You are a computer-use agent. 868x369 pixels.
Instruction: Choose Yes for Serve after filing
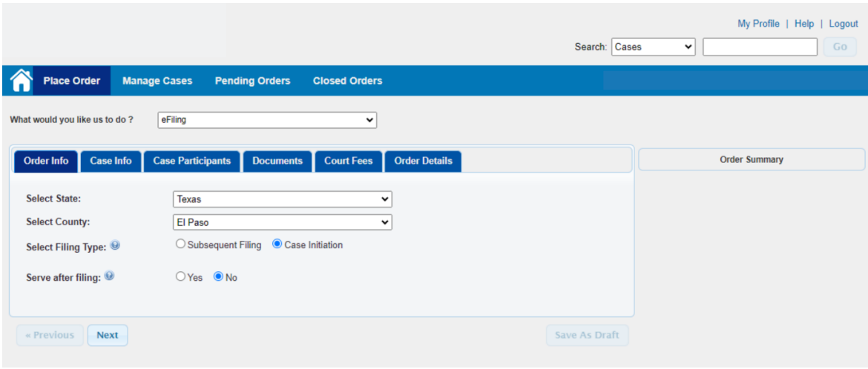click(x=180, y=277)
